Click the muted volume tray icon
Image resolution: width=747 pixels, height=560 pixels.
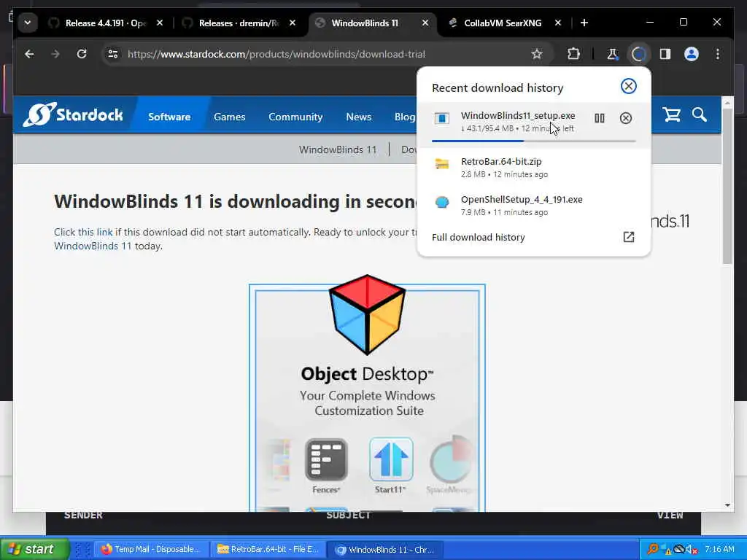pos(692,550)
